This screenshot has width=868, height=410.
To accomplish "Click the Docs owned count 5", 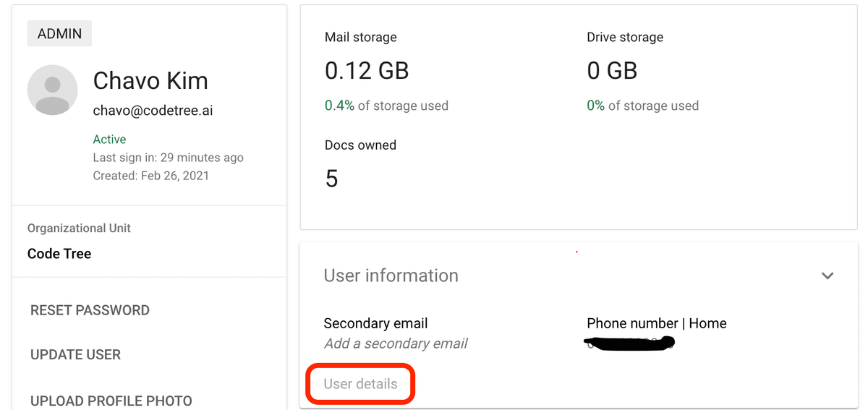I will click(x=331, y=179).
